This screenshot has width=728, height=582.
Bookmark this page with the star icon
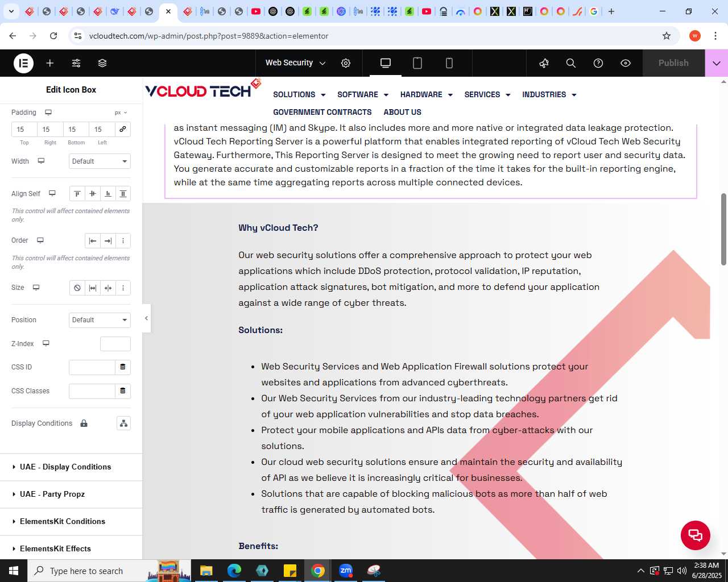tap(667, 36)
